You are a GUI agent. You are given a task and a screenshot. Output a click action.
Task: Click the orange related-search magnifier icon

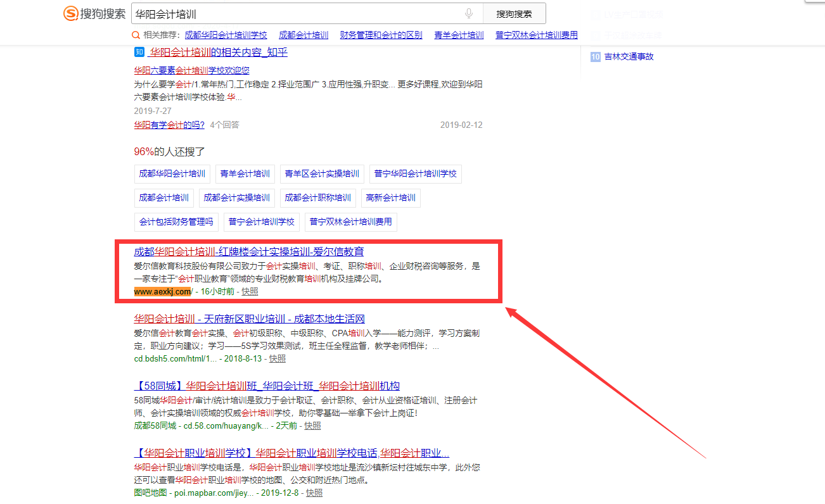click(136, 35)
